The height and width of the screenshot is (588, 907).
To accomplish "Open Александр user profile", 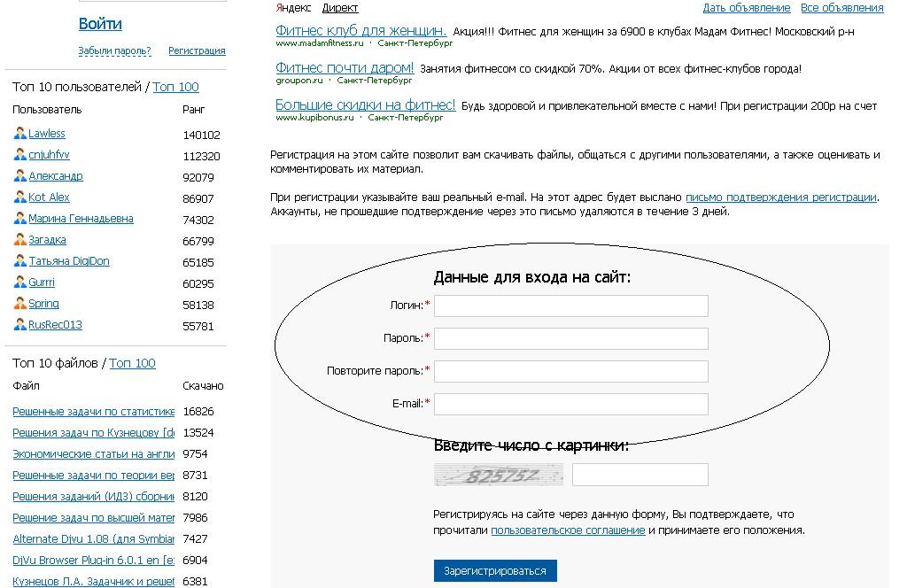I will [x=56, y=175].
